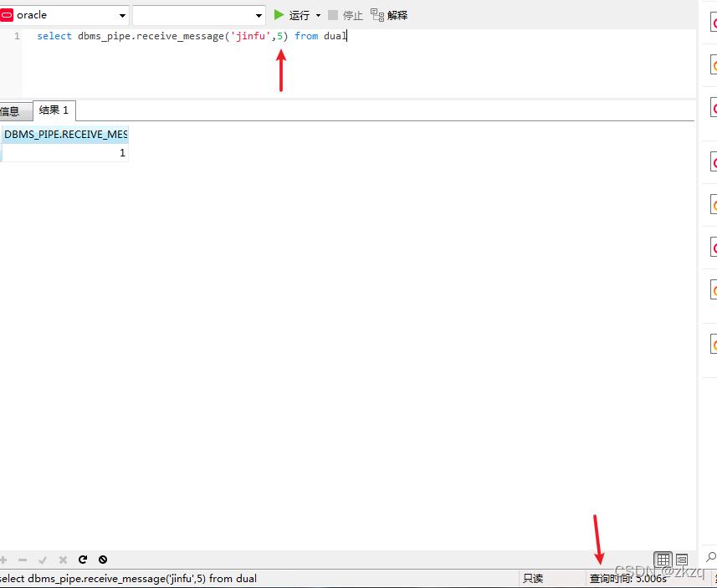Click the status bar SQL statement text
The height and width of the screenshot is (588, 717).
tap(129, 579)
